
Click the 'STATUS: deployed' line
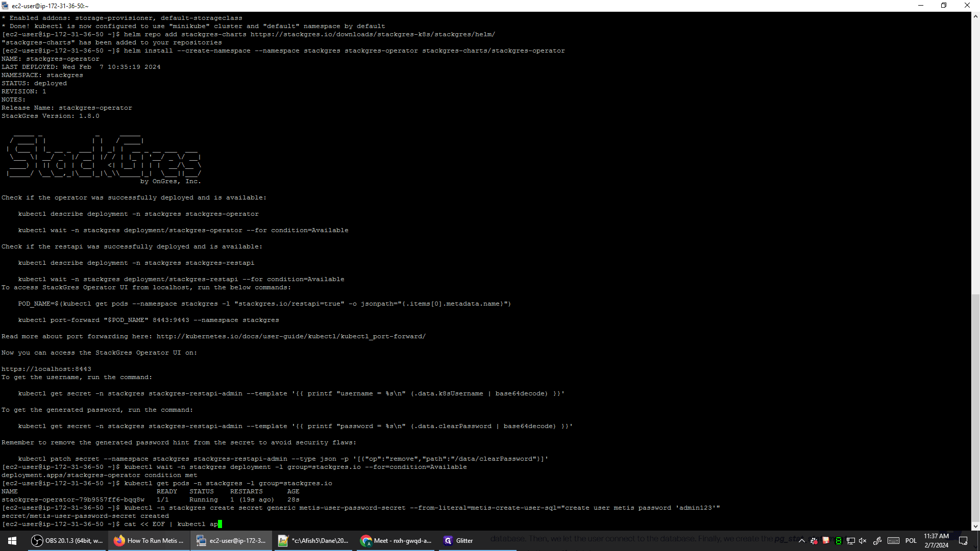click(x=34, y=83)
